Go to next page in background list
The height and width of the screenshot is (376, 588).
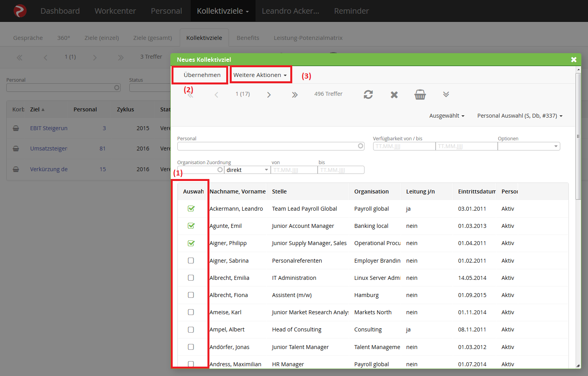pos(95,57)
